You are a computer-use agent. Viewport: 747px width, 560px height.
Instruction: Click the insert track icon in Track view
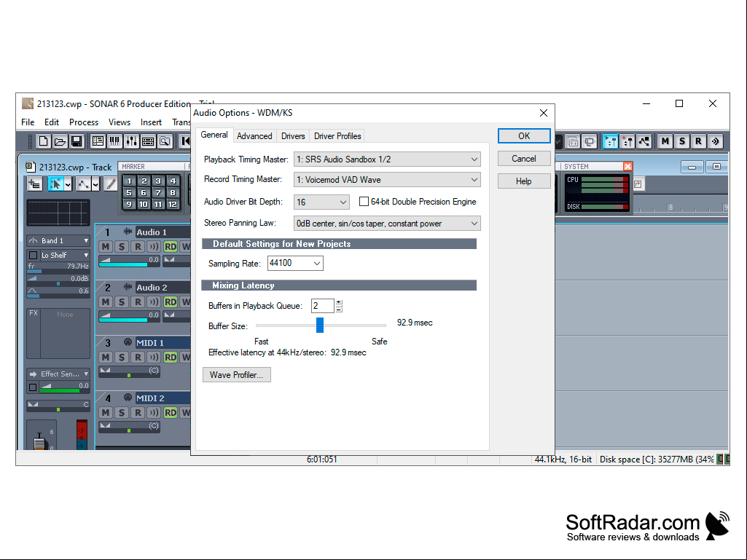[34, 184]
